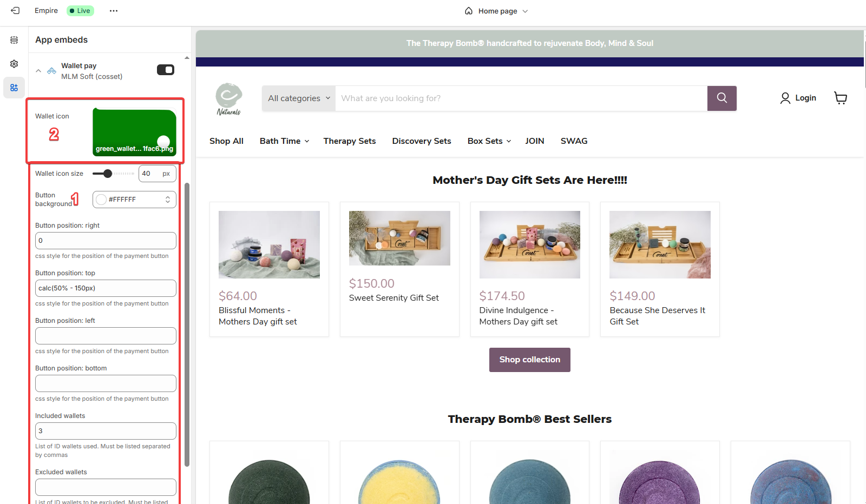Open Theme settings gear icon
This screenshot has width=866, height=504.
[14, 64]
